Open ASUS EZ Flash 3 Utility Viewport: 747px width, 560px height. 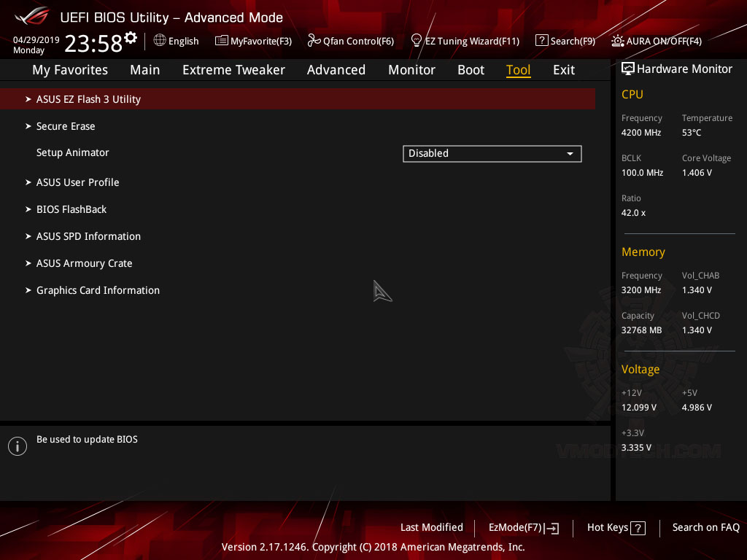click(x=298, y=99)
